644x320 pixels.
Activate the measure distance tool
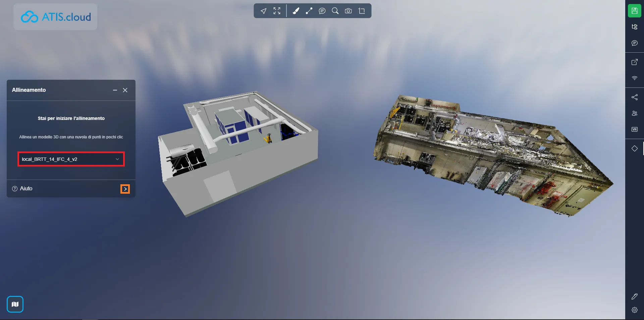309,11
